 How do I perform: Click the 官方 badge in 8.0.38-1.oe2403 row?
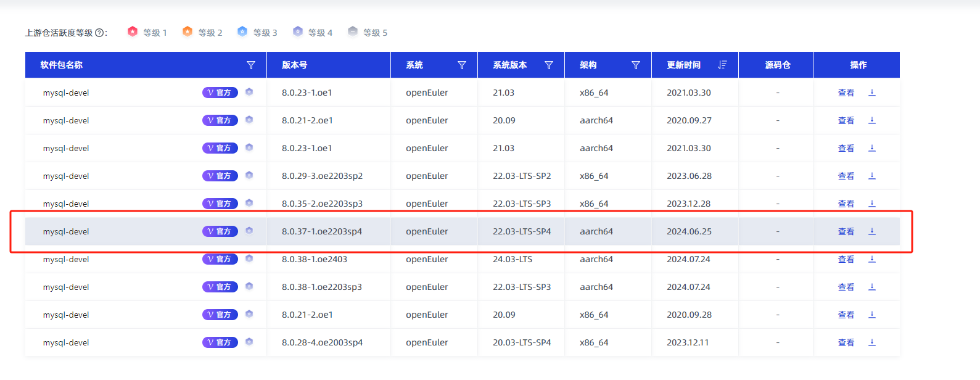[220, 259]
